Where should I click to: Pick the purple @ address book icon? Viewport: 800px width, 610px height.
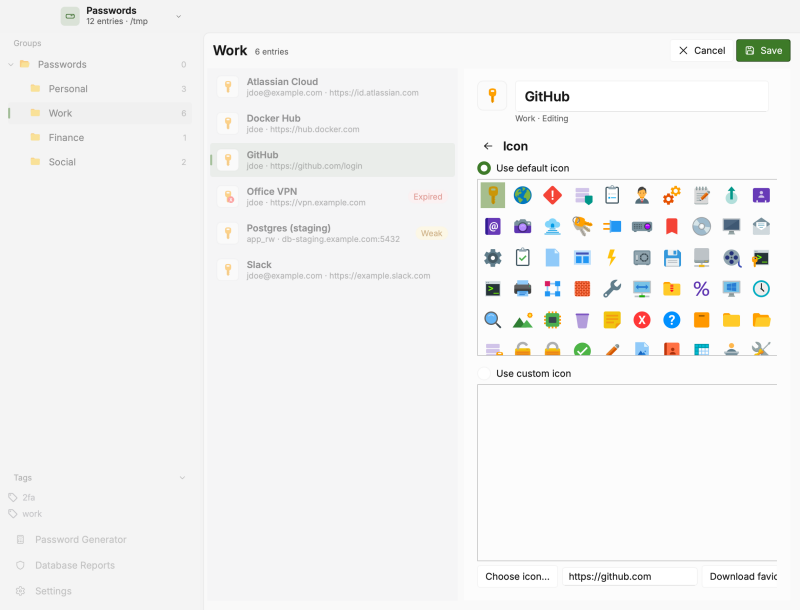point(493,226)
